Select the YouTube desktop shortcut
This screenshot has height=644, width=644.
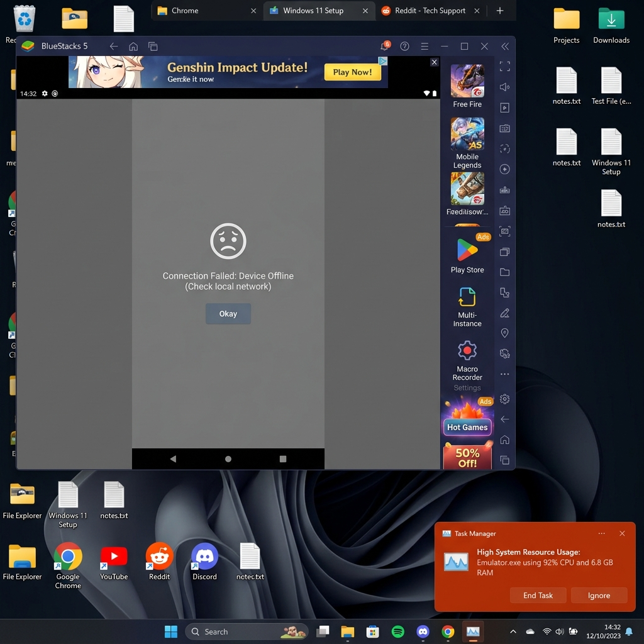(x=114, y=562)
